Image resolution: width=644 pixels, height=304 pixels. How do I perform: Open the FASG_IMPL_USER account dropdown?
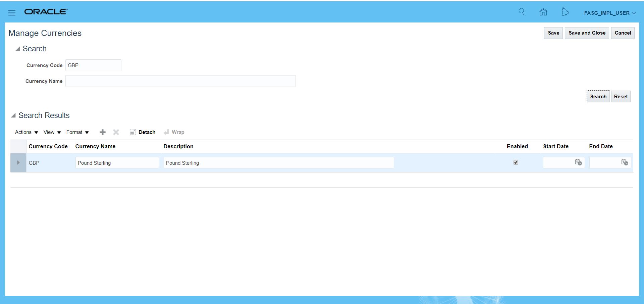pos(609,13)
